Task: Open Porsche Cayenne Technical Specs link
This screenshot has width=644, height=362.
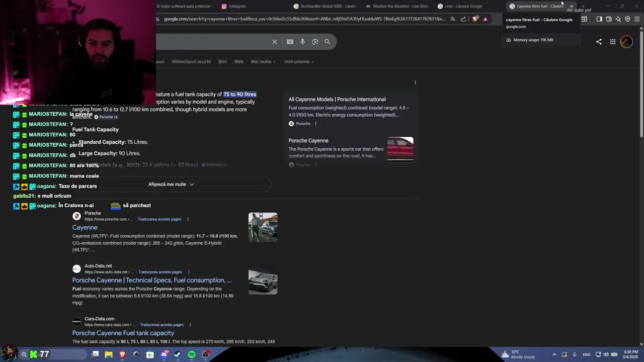Action: pyautogui.click(x=152, y=281)
